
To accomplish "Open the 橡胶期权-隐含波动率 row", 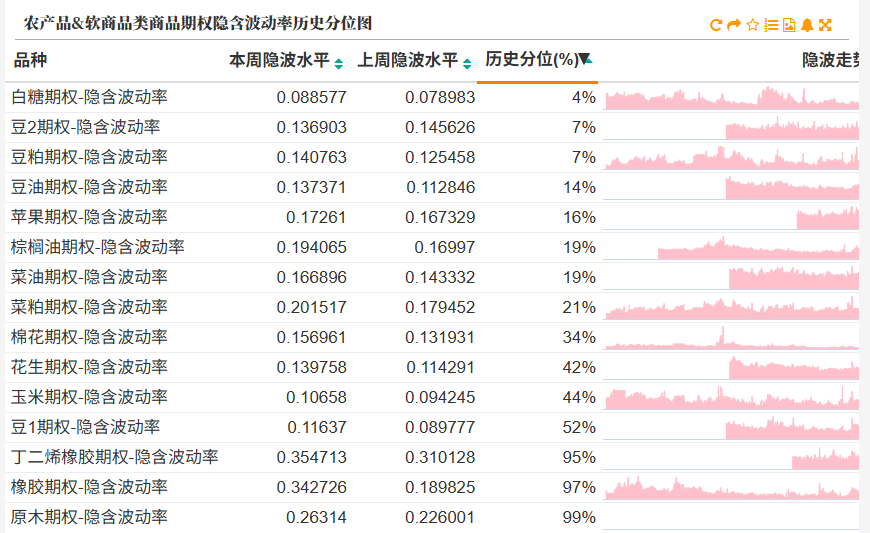I will click(x=432, y=488).
